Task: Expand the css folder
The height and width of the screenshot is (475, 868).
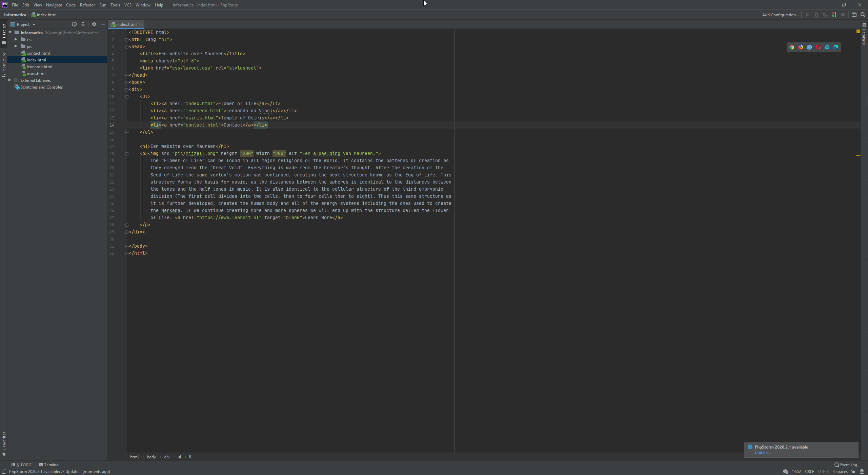Action: pyautogui.click(x=16, y=39)
